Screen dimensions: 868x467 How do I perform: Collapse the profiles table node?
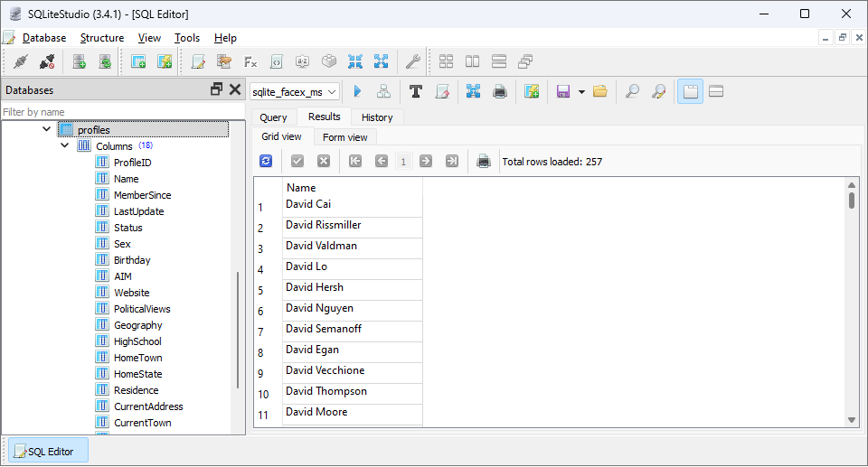tap(46, 129)
